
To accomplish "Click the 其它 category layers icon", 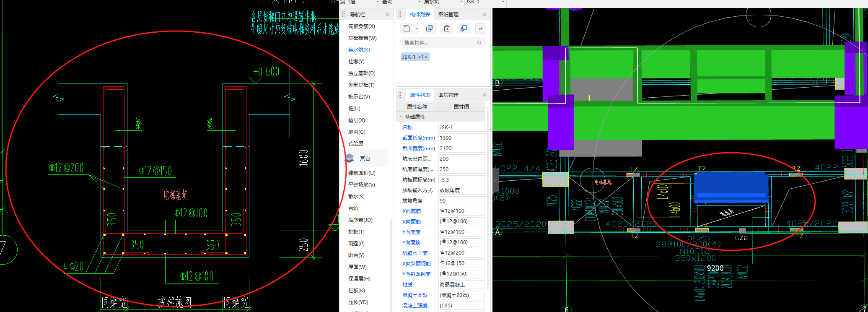I will [x=350, y=158].
